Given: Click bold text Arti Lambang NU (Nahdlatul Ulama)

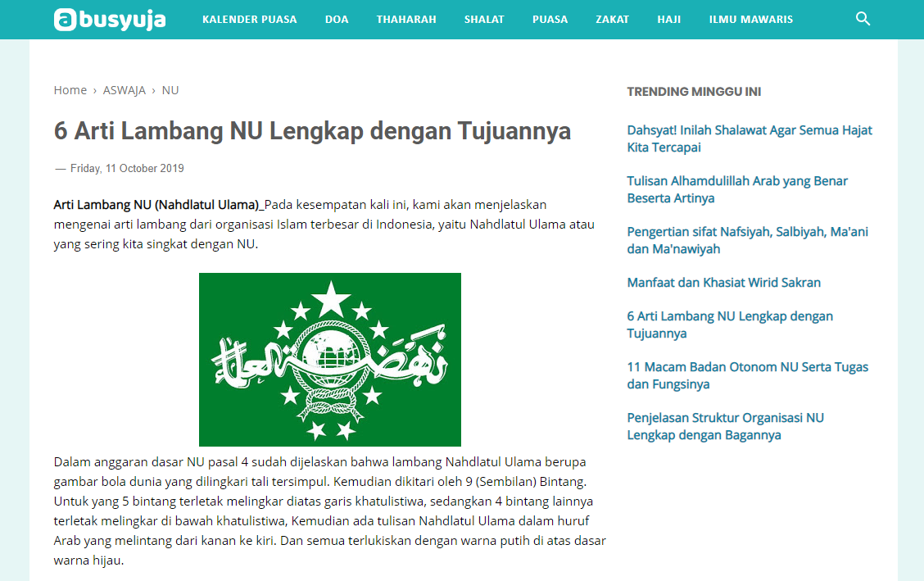Looking at the screenshot, I should tap(156, 205).
